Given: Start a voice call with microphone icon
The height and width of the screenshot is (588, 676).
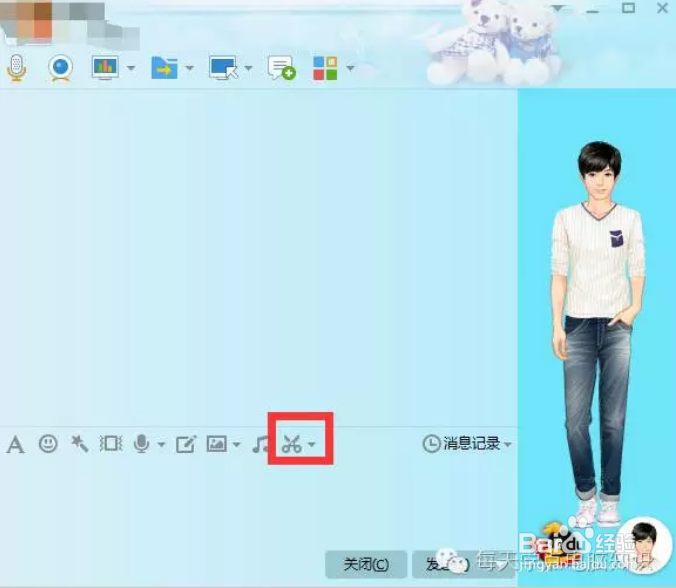Looking at the screenshot, I should click(16, 68).
